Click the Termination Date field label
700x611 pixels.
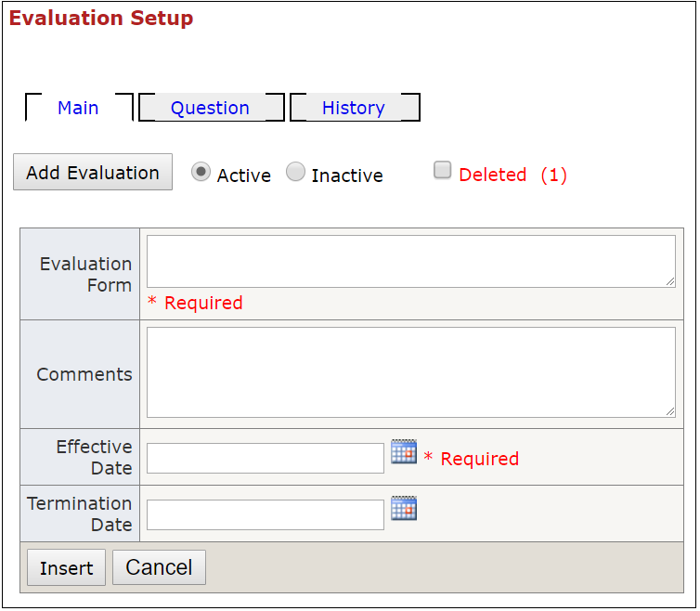tap(80, 513)
